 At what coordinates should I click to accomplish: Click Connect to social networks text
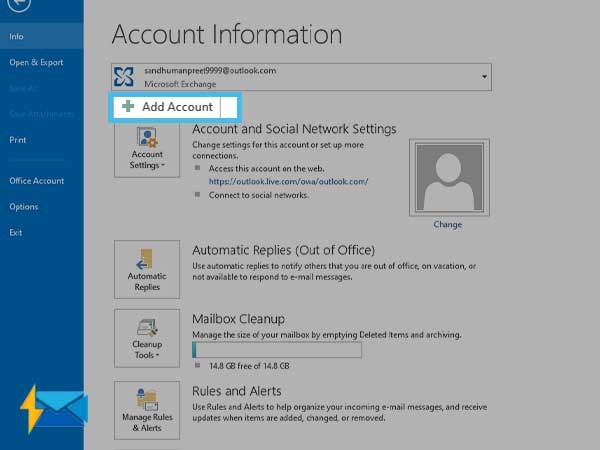coord(259,195)
